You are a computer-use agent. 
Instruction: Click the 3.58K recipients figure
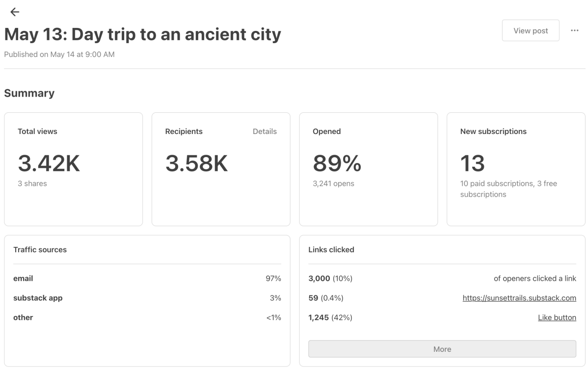coord(196,164)
